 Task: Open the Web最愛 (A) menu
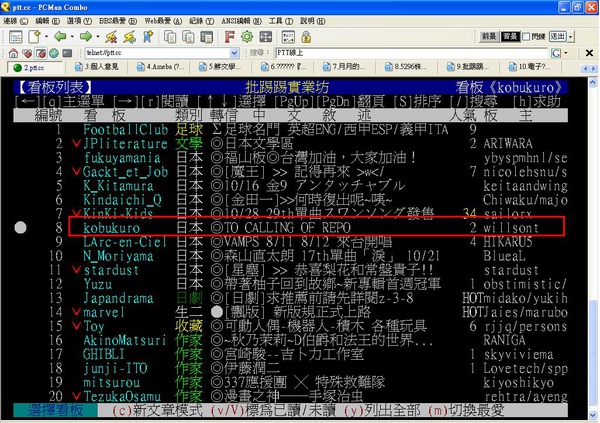[x=163, y=21]
